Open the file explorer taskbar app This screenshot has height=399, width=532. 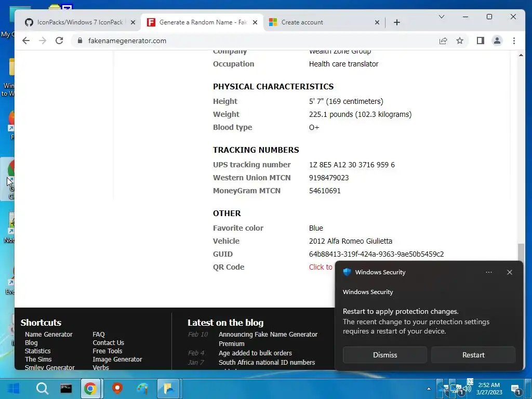pos(169,388)
